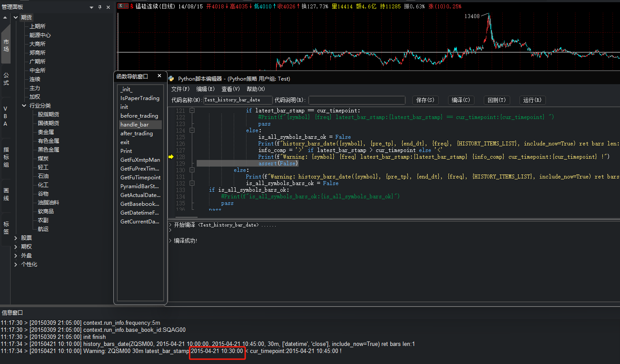The width and height of the screenshot is (620, 364).
Task: Select 上期所 in the futures tree
Action: [x=37, y=26]
